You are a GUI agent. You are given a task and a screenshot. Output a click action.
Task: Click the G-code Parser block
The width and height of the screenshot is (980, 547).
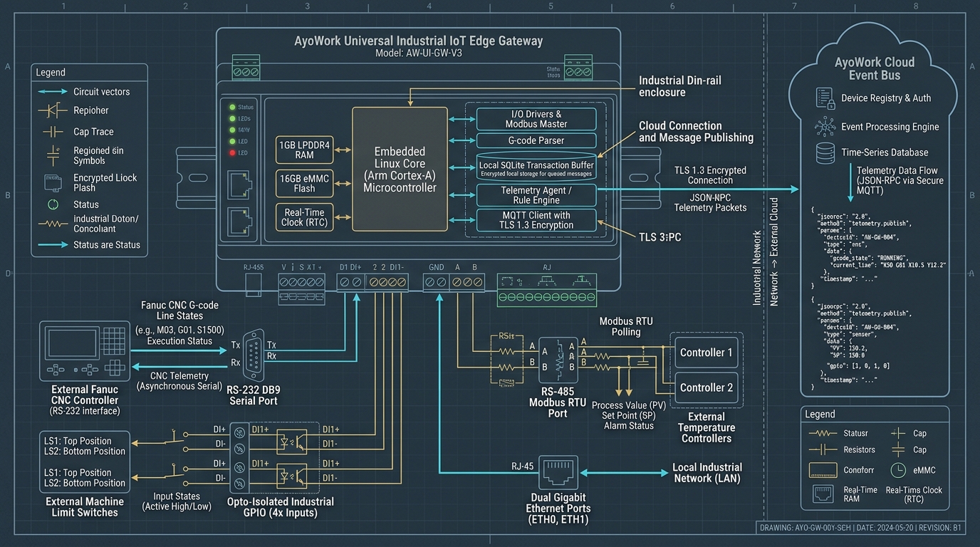(x=536, y=141)
